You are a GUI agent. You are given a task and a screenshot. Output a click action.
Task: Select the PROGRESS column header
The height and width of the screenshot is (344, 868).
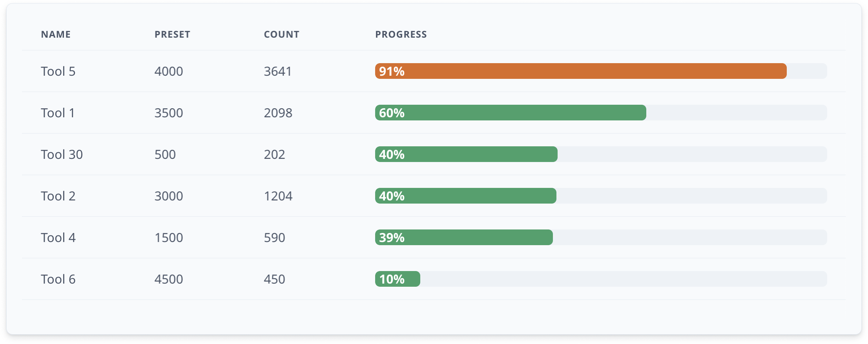click(401, 35)
